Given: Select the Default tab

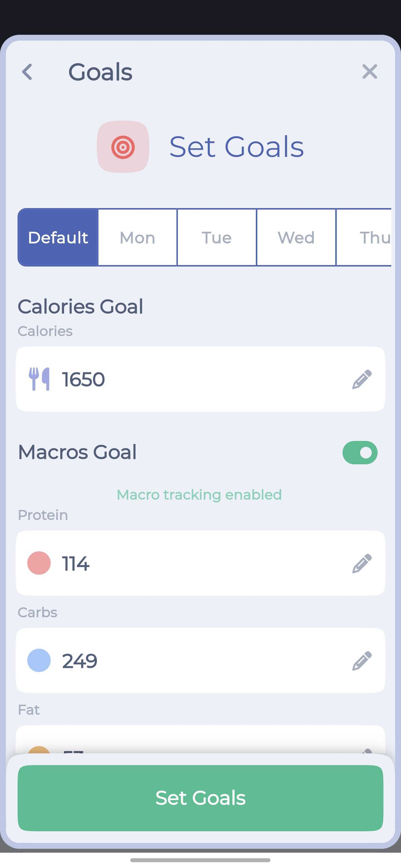Looking at the screenshot, I should point(58,238).
